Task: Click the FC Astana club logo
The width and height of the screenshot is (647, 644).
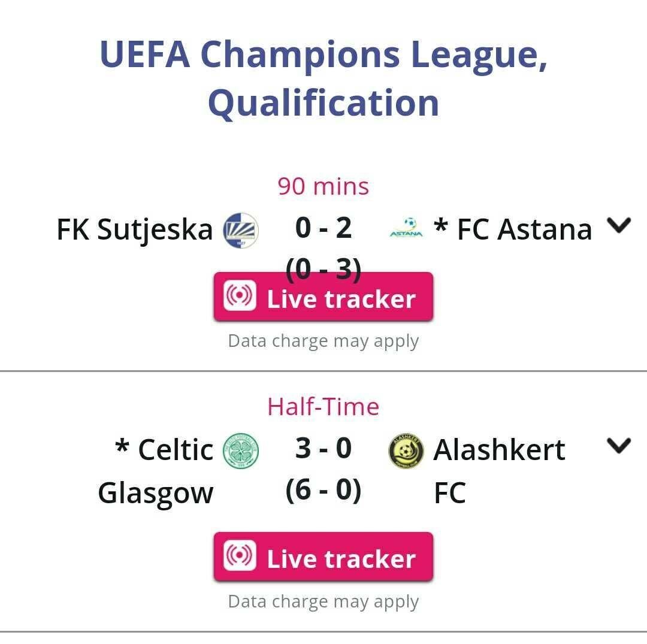Action: pyautogui.click(x=406, y=229)
